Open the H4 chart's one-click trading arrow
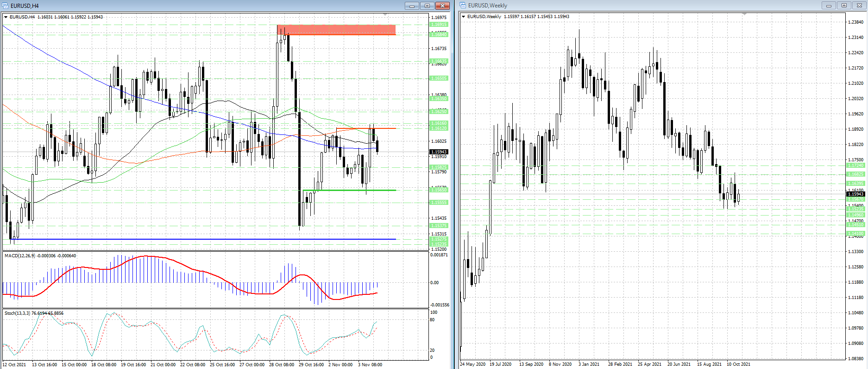 coord(6,17)
